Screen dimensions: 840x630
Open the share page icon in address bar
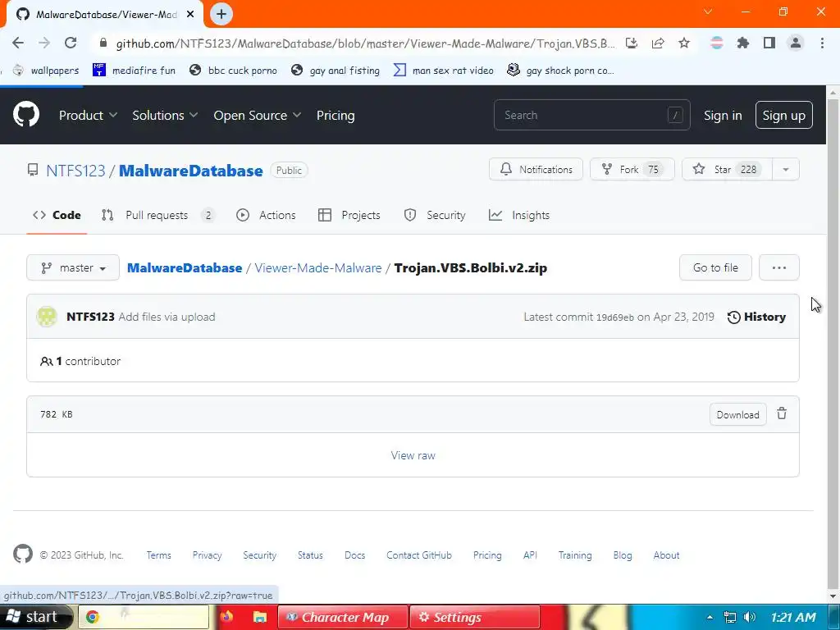[658, 43]
